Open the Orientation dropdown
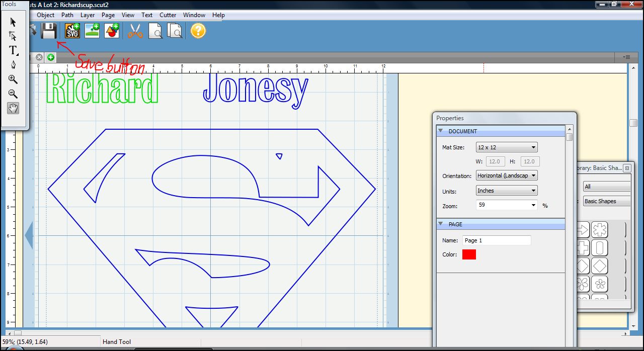The image size is (644, 351). pyautogui.click(x=507, y=175)
